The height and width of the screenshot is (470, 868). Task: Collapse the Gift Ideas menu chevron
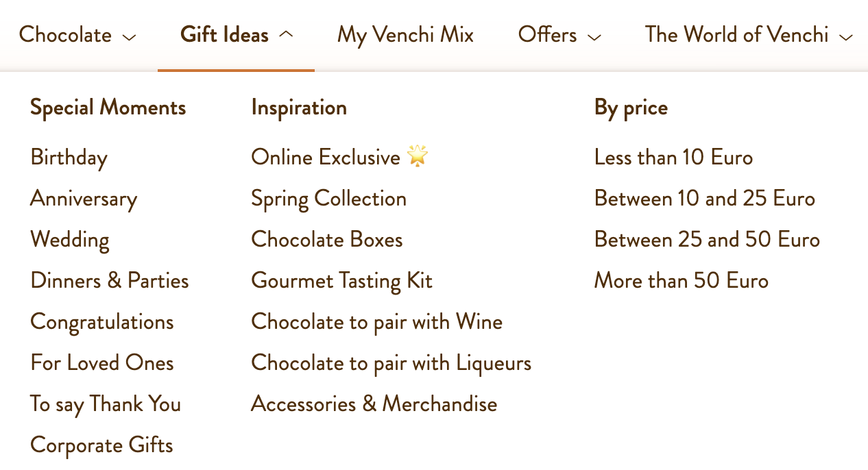coord(287,34)
